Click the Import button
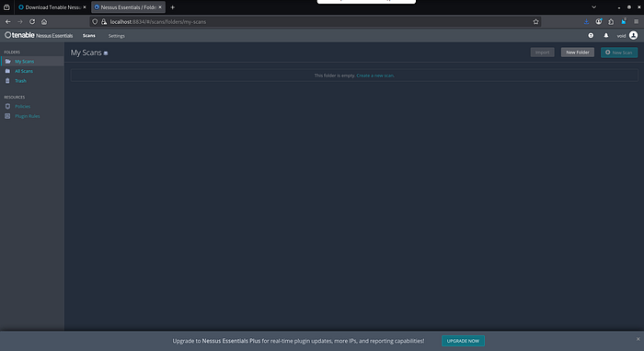This screenshot has width=644, height=351. (542, 53)
